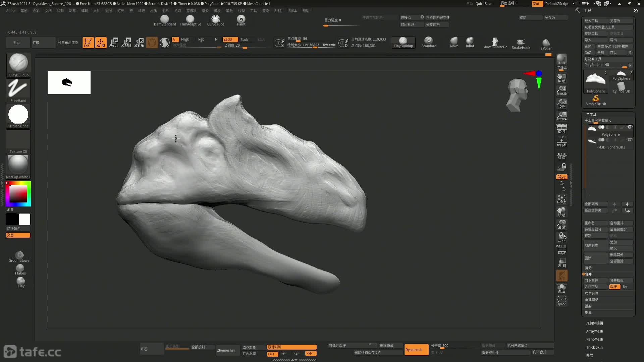Select the Rotate gizmo icon (R)

tap(139, 43)
